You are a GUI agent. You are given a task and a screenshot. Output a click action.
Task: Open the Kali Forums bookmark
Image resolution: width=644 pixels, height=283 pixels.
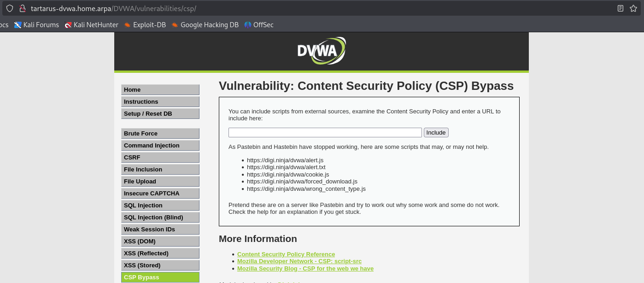point(36,25)
